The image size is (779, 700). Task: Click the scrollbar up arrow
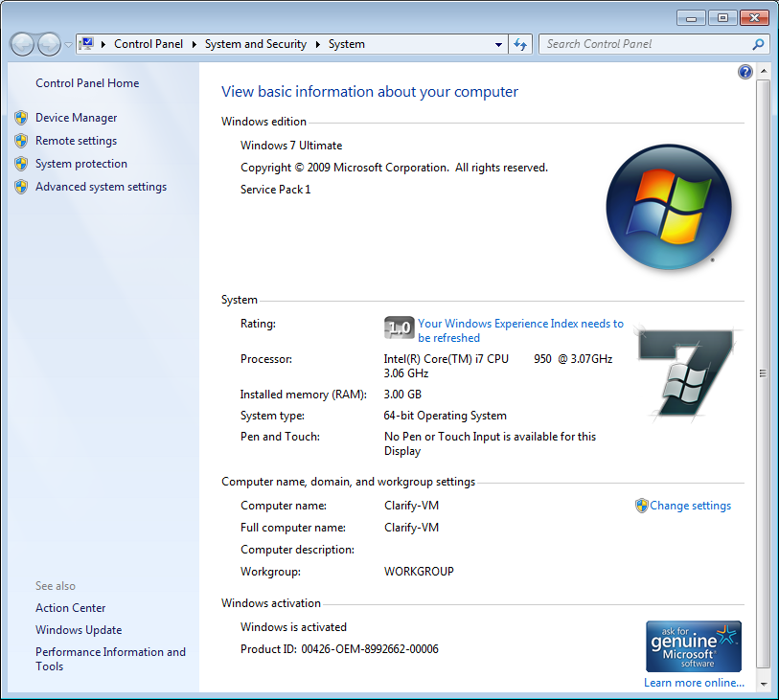pyautogui.click(x=763, y=72)
